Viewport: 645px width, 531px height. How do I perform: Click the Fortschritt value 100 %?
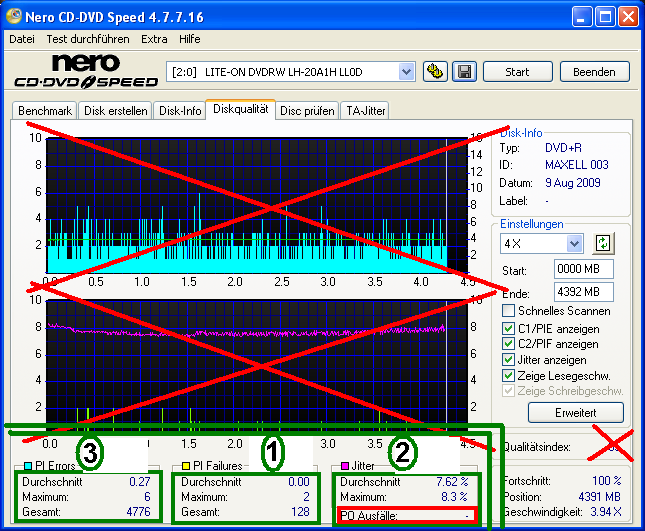607,480
